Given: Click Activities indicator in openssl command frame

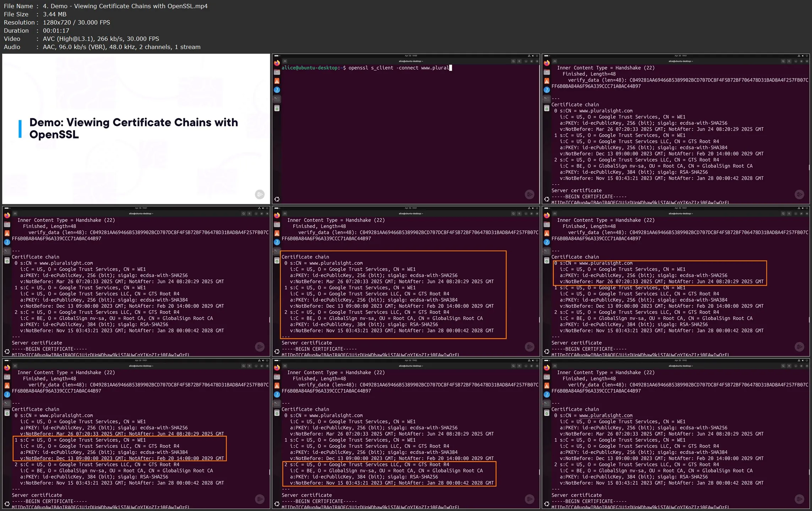Looking at the screenshot, I should coord(277,56).
